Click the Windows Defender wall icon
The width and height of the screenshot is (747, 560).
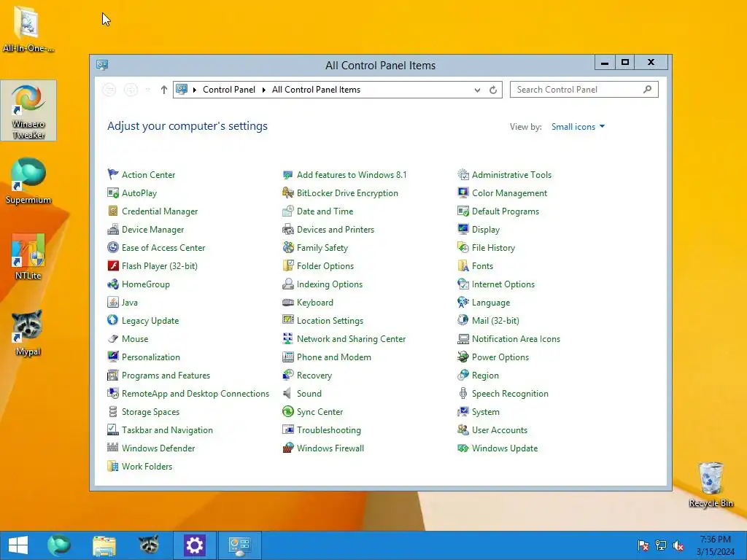[x=113, y=448]
